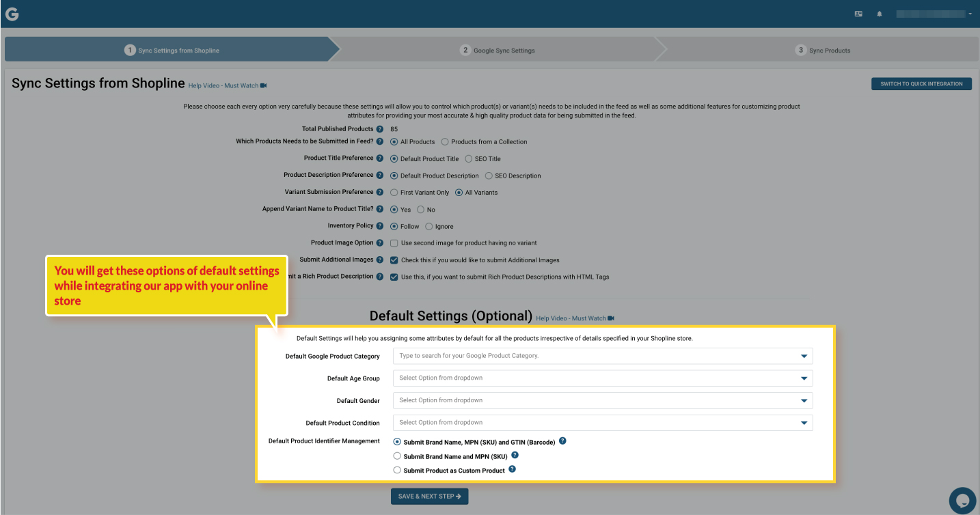Click video camera icon next to Sync Settings title
Viewport: 980px width, 515px height.
[x=263, y=85]
